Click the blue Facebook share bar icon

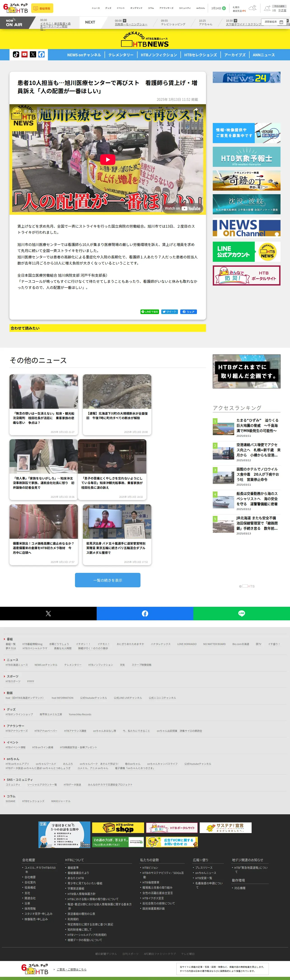[x=145, y=613]
